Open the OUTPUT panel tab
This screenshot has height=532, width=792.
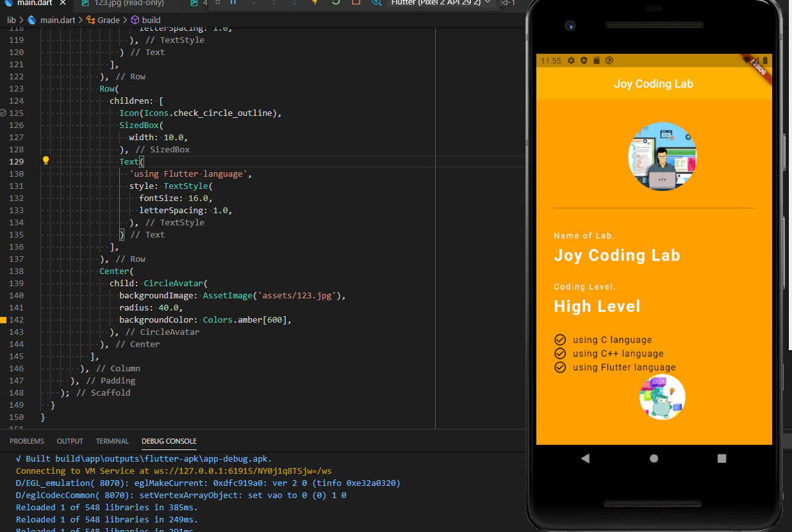pos(70,441)
